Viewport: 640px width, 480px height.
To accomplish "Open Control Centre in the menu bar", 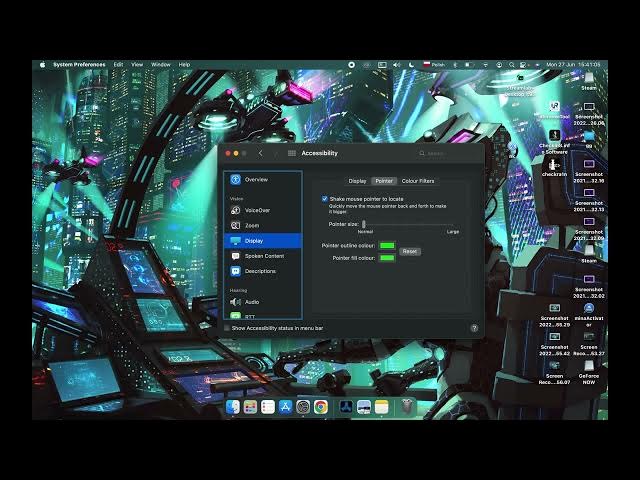I will pyautogui.click(x=524, y=65).
